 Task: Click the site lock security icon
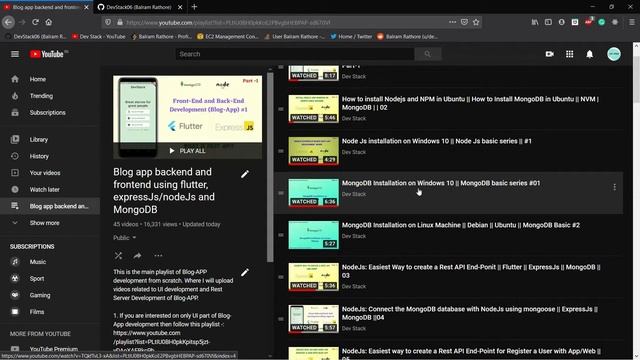(120, 22)
